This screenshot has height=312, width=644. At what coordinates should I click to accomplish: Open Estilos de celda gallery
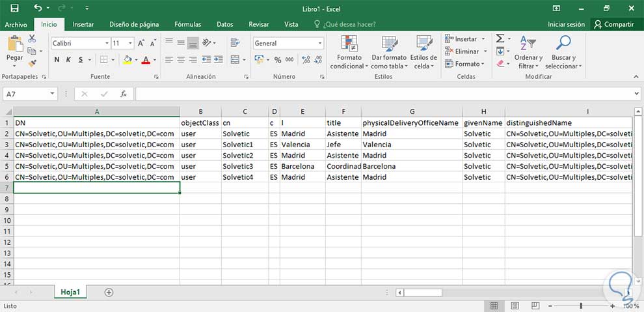[x=424, y=52]
